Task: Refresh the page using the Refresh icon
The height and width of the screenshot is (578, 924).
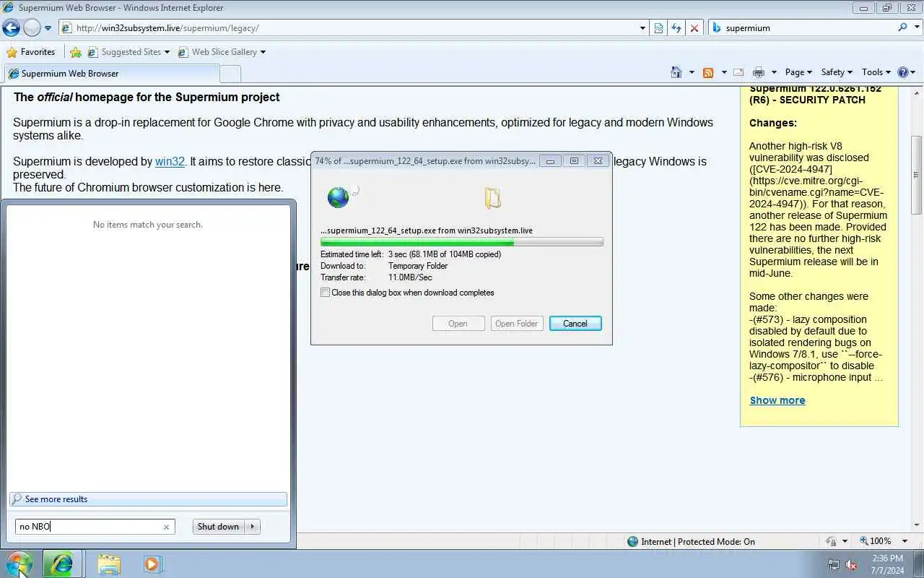Action: [676, 28]
